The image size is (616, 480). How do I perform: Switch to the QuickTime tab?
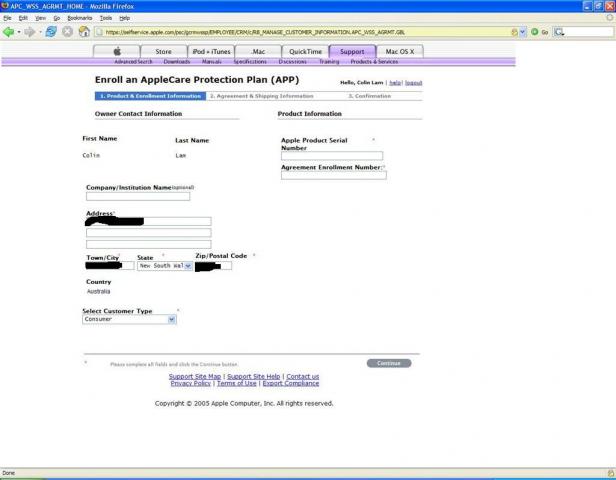tap(305, 51)
